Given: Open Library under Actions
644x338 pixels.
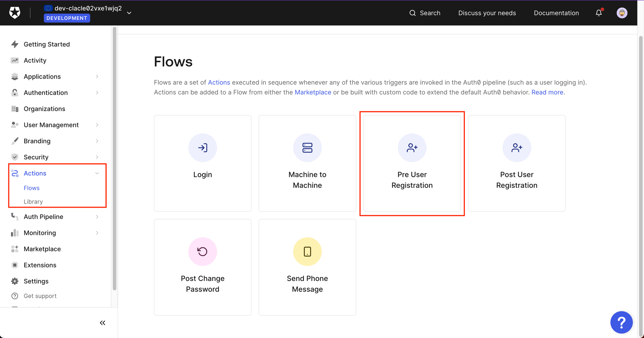Looking at the screenshot, I should [33, 202].
